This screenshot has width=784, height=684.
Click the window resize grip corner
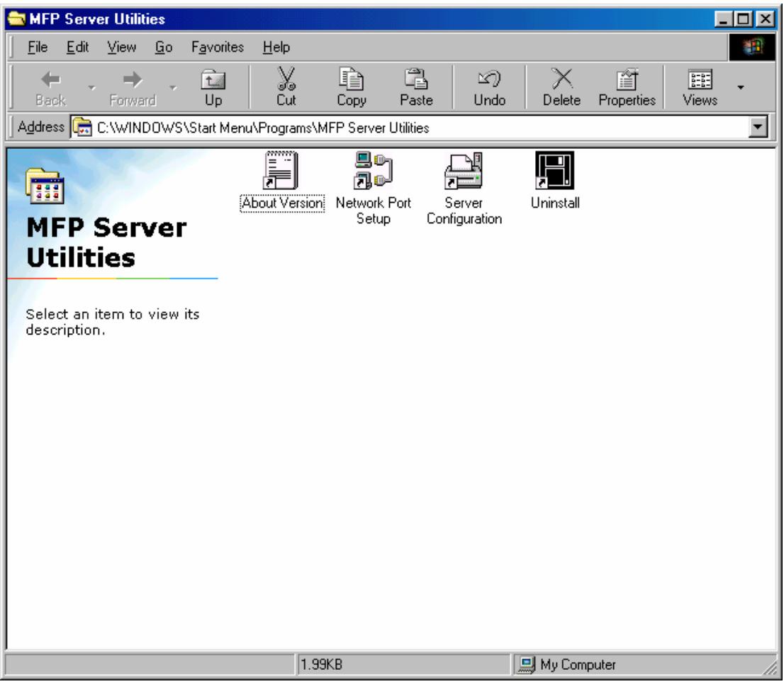click(x=769, y=668)
